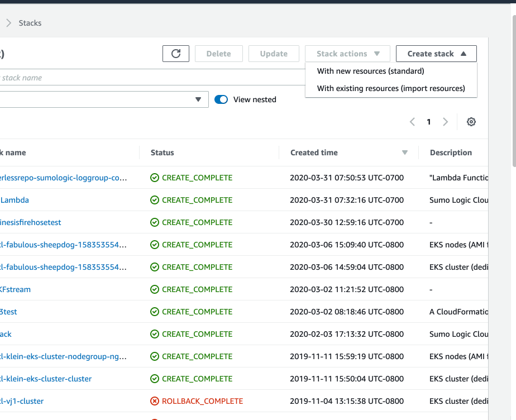Expand the Stack actions dropdown
This screenshot has width=516, height=420.
(348, 54)
